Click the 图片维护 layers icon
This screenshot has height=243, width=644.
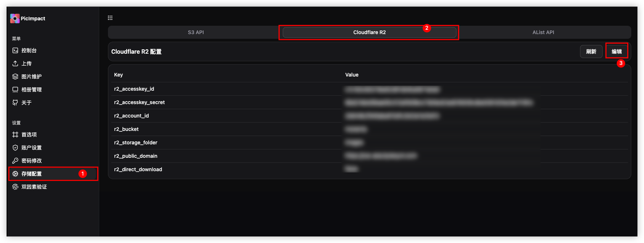point(15,77)
